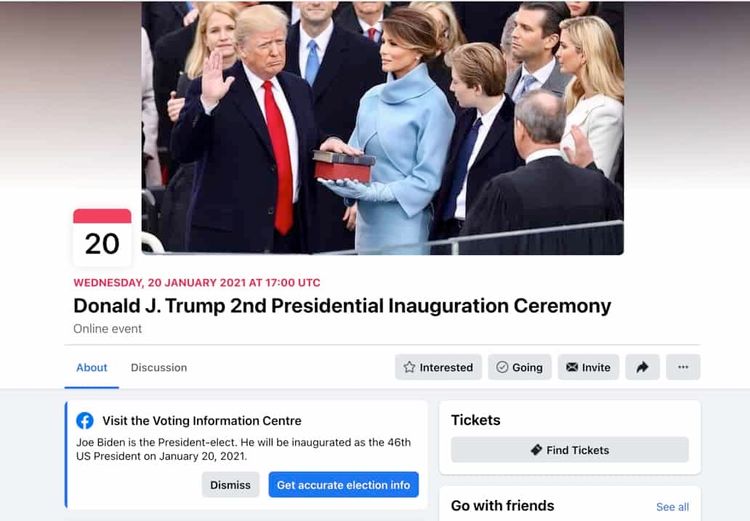Click the envelope icon on Invite
Screen dimensions: 750x521
(572, 367)
